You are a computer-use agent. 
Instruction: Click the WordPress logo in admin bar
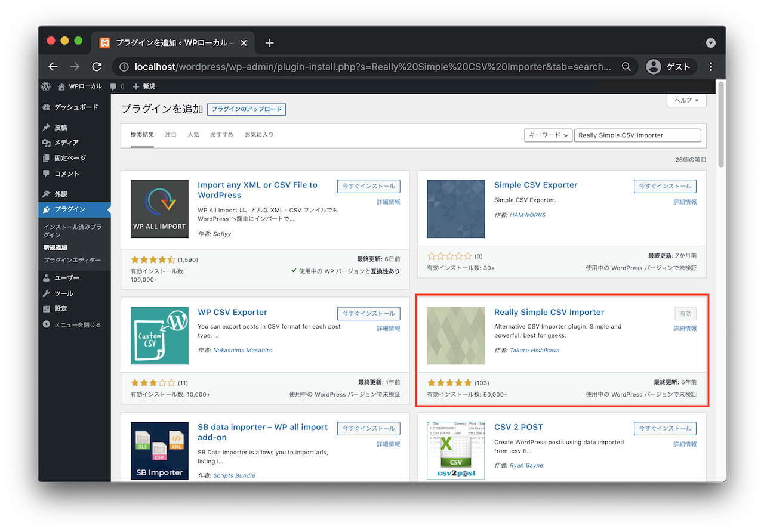(x=46, y=86)
